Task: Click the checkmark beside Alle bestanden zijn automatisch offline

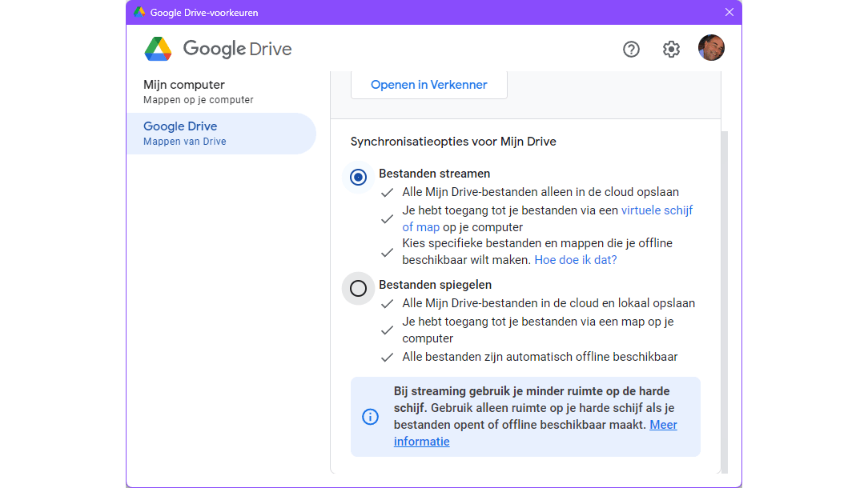Action: (x=388, y=358)
